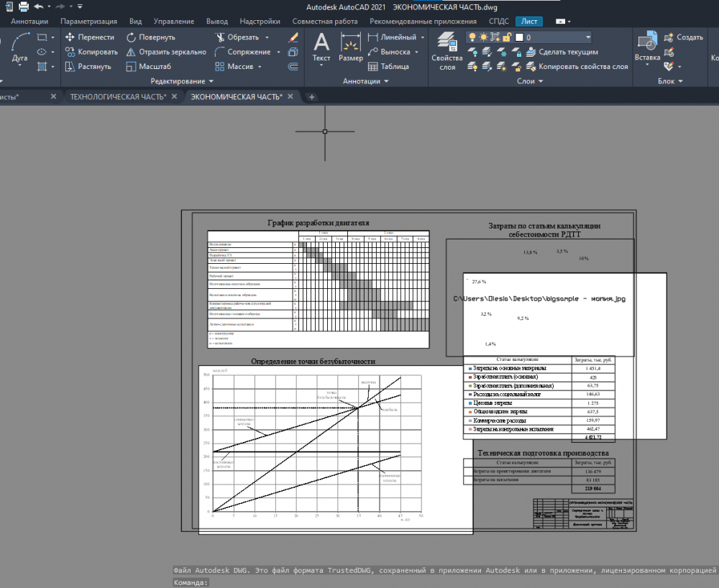Open the СПДС ribbon tab
This screenshot has height=588, width=719.
[x=498, y=21]
